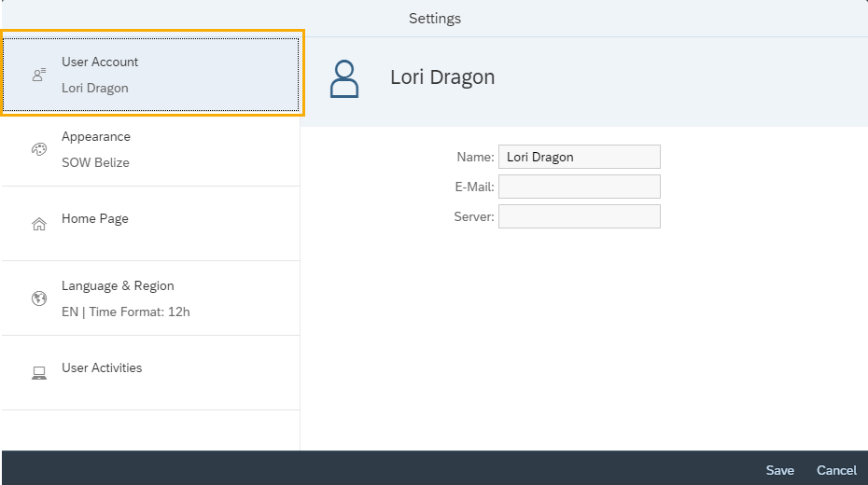The width and height of the screenshot is (868, 485).
Task: Click the Settings dialog title
Action: click(x=434, y=19)
